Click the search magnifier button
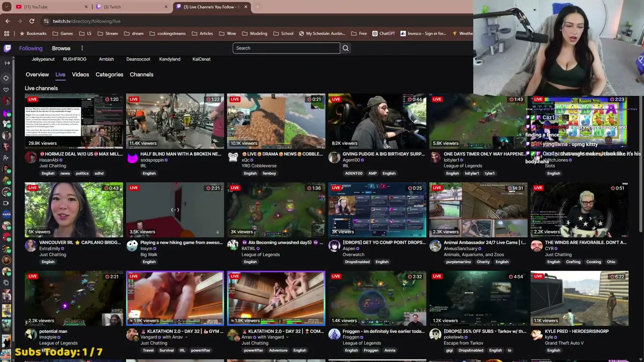Viewport: 644px width, 362px height. pyautogui.click(x=345, y=48)
